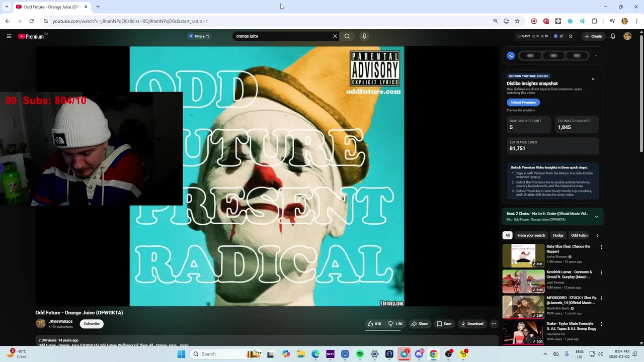Open Telegram from the taskbar
Image resolution: width=644 pixels, height=362 pixels.
tap(405, 354)
